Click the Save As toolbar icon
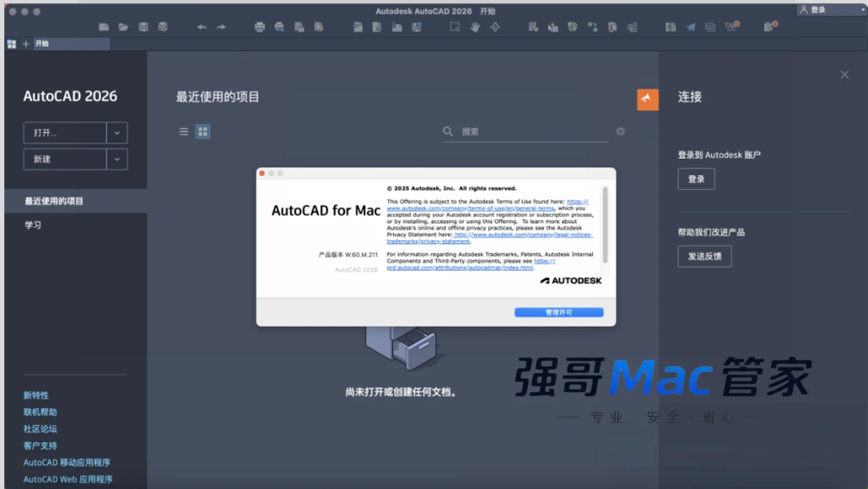This screenshot has height=489, width=868. [x=163, y=27]
